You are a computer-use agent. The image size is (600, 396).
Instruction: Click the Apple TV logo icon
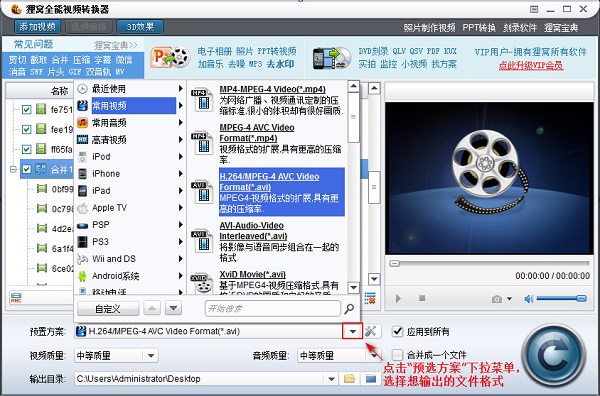tap(83, 208)
